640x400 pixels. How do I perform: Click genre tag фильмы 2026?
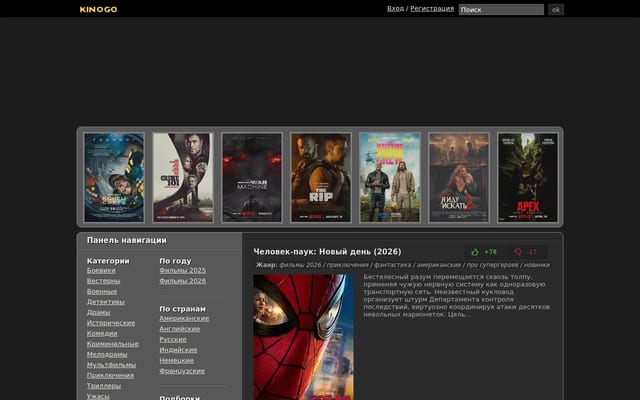tap(300, 265)
